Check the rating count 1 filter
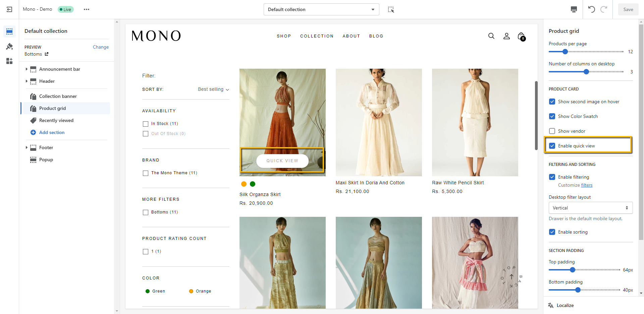 pos(146,252)
